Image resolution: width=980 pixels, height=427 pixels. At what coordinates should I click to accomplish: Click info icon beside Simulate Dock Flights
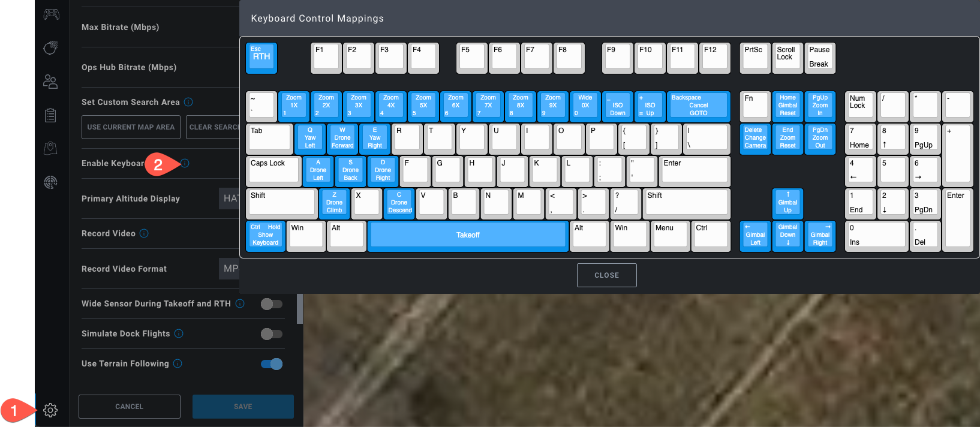tap(179, 333)
